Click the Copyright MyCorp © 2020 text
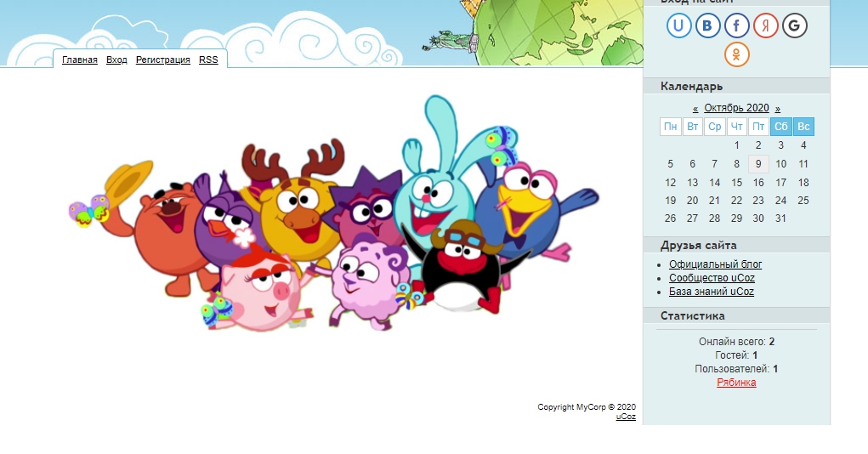 click(587, 407)
